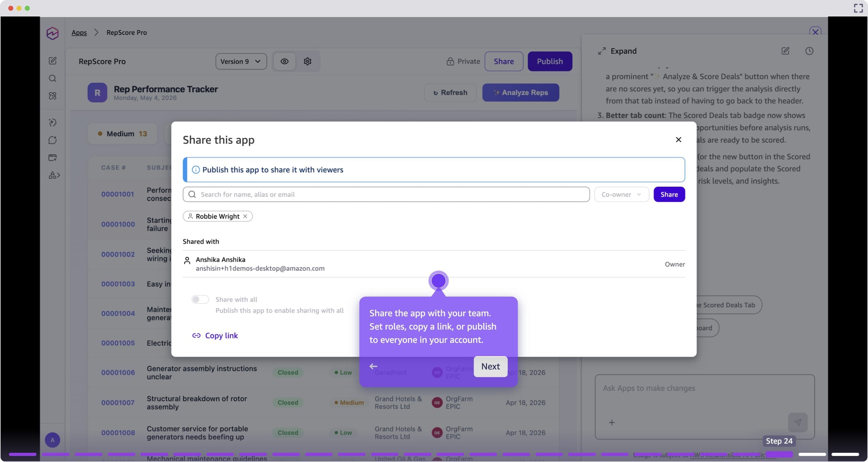
Task: Click the Copy link option
Action: click(x=215, y=335)
